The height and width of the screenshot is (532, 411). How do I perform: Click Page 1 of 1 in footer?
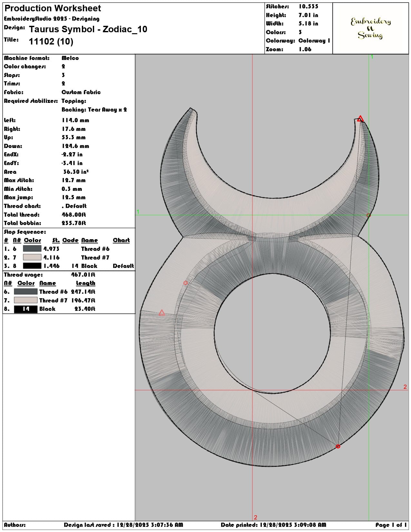tap(391, 525)
